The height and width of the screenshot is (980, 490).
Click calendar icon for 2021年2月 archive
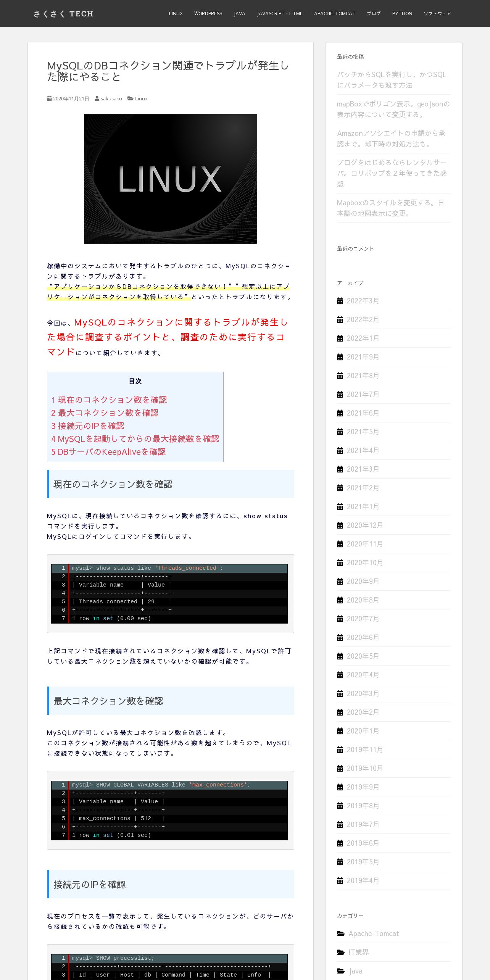coord(340,488)
